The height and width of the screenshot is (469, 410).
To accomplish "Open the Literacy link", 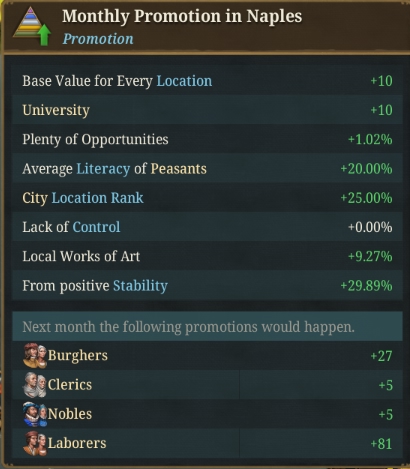I will pos(103,169).
